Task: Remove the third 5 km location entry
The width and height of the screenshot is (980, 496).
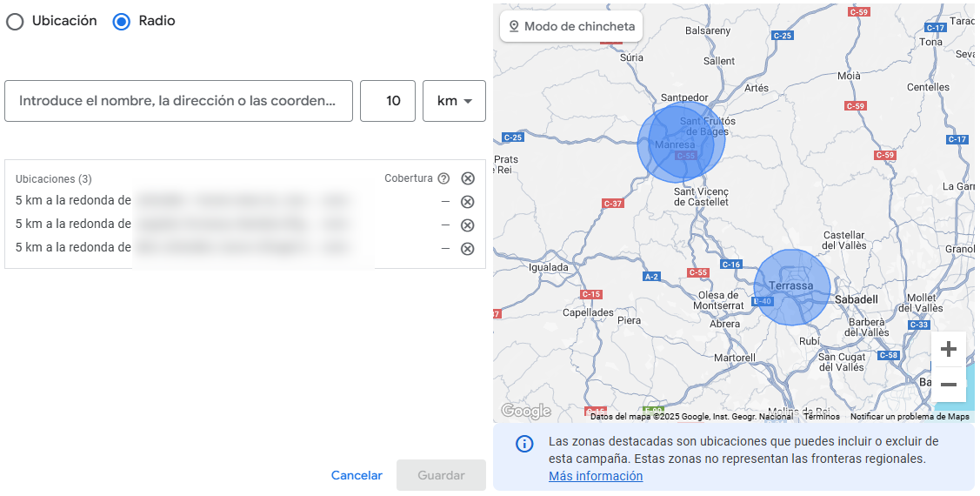Action: click(468, 249)
